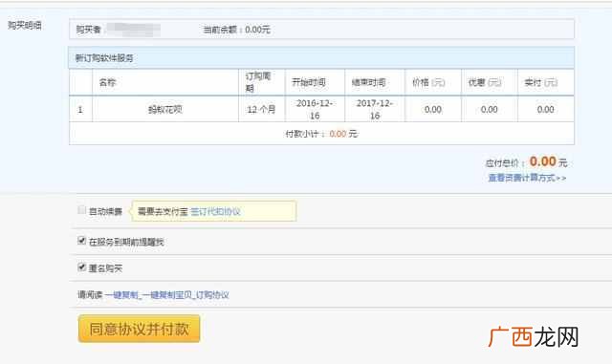Click the blurred 购买者 name field

click(134, 30)
